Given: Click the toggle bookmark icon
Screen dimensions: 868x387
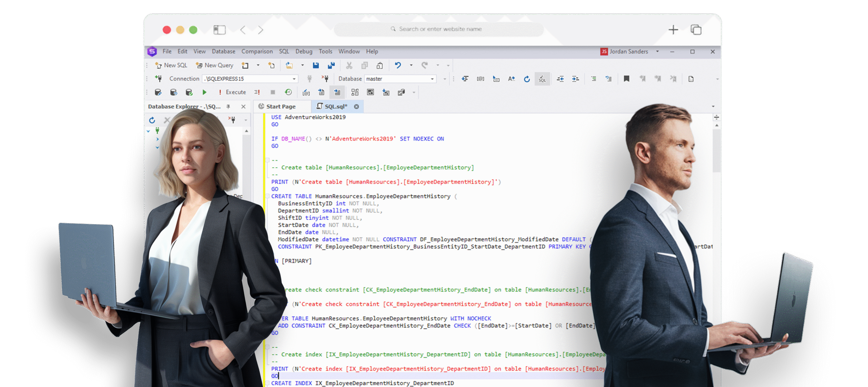Looking at the screenshot, I should [626, 79].
